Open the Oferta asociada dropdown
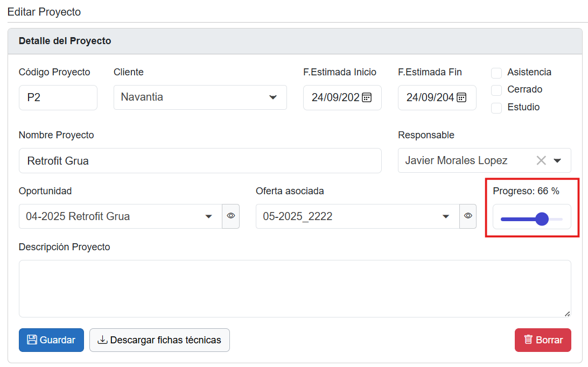Screen dimensions: 588x367 446,216
